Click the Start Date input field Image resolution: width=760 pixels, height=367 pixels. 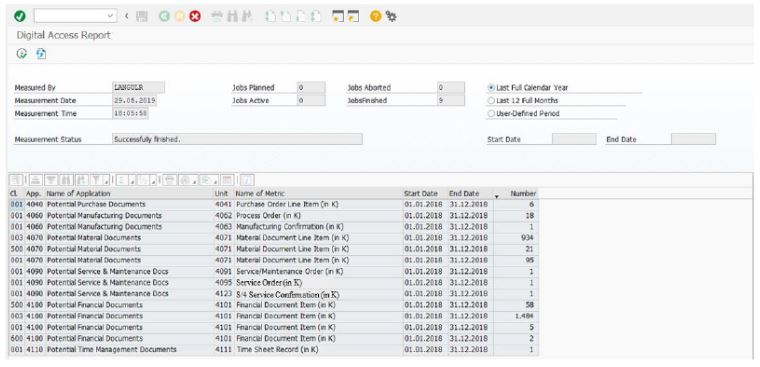click(574, 139)
